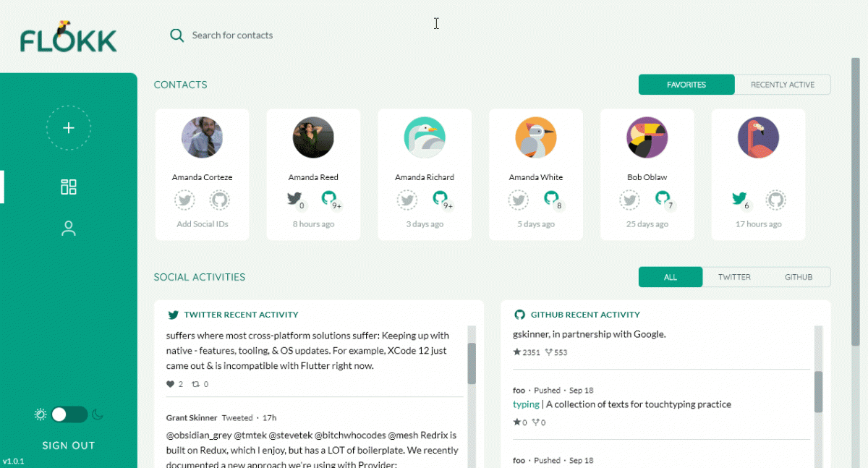The width and height of the screenshot is (868, 468).
Task: Open the contacts person icon in sidebar
Action: tap(69, 229)
